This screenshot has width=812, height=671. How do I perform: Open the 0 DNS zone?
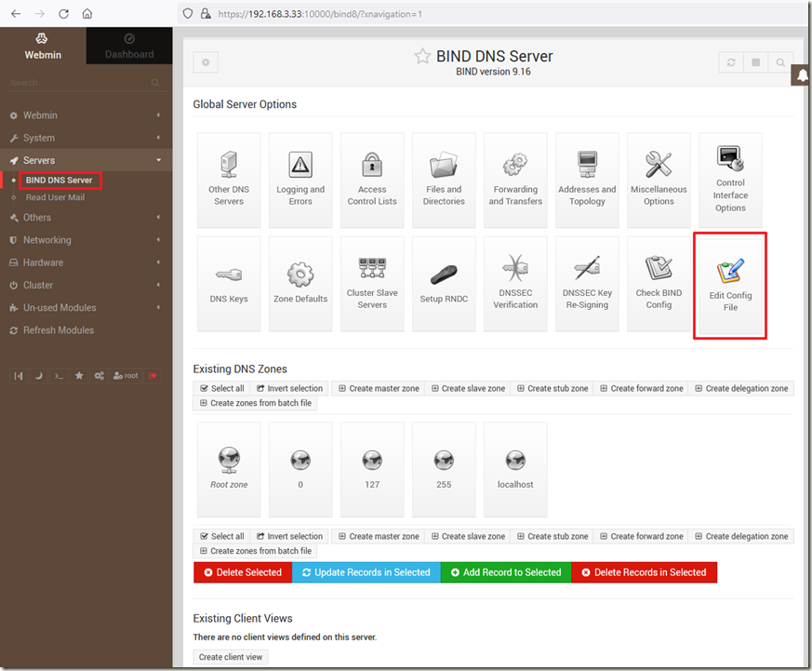(300, 469)
